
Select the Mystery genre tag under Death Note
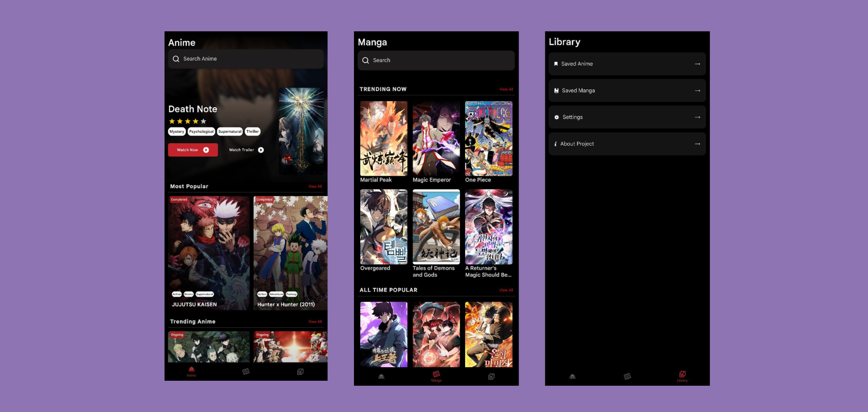point(177,131)
